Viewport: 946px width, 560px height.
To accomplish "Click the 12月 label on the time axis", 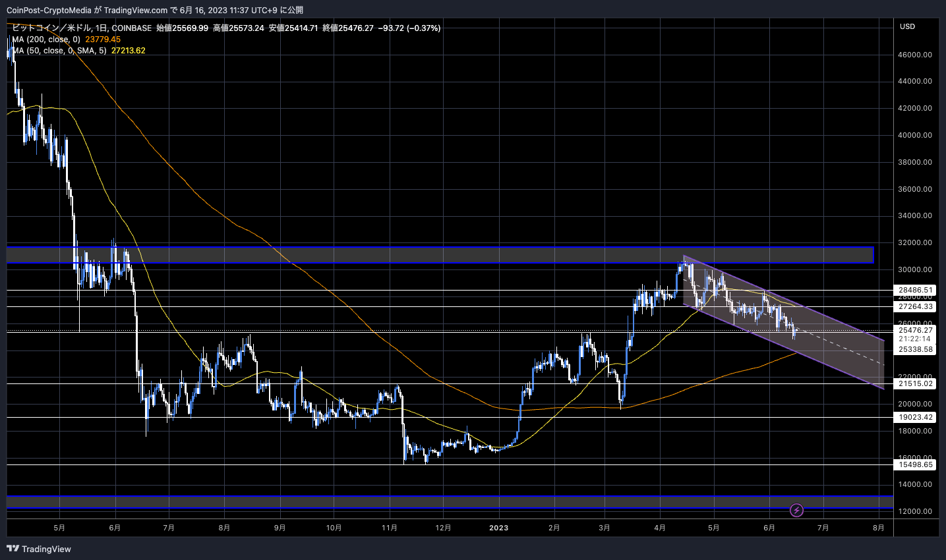I will coord(444,528).
